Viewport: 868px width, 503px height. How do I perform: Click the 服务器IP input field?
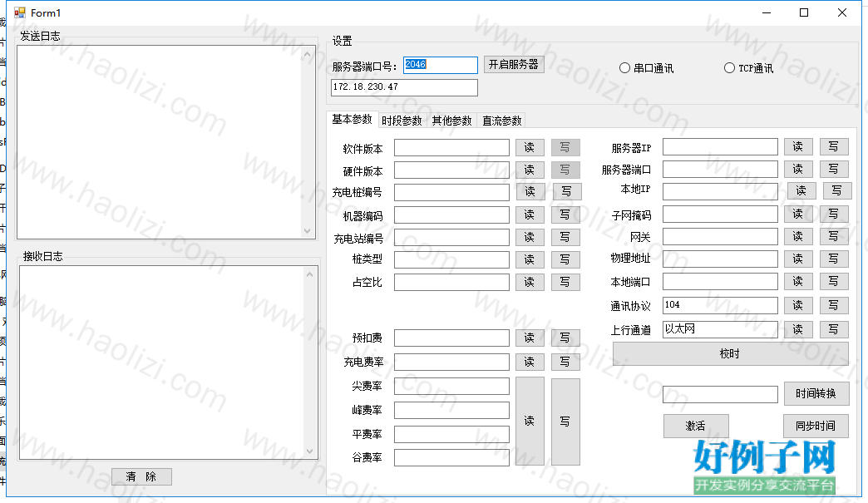720,147
